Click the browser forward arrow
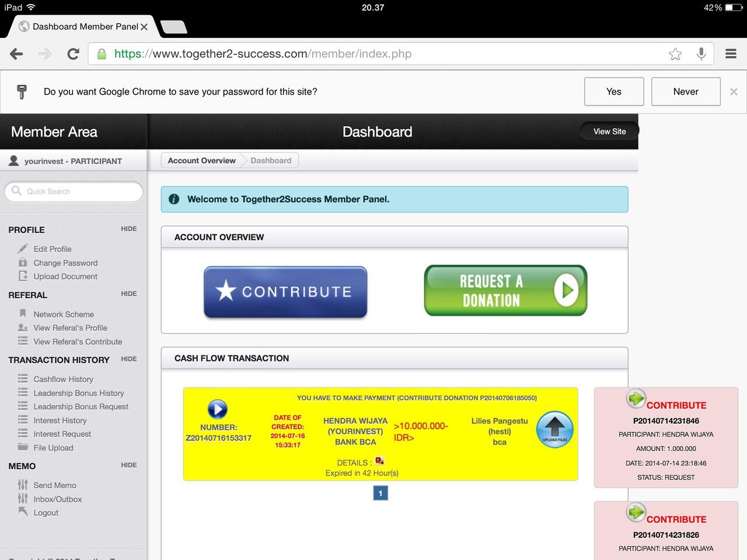 tap(45, 54)
